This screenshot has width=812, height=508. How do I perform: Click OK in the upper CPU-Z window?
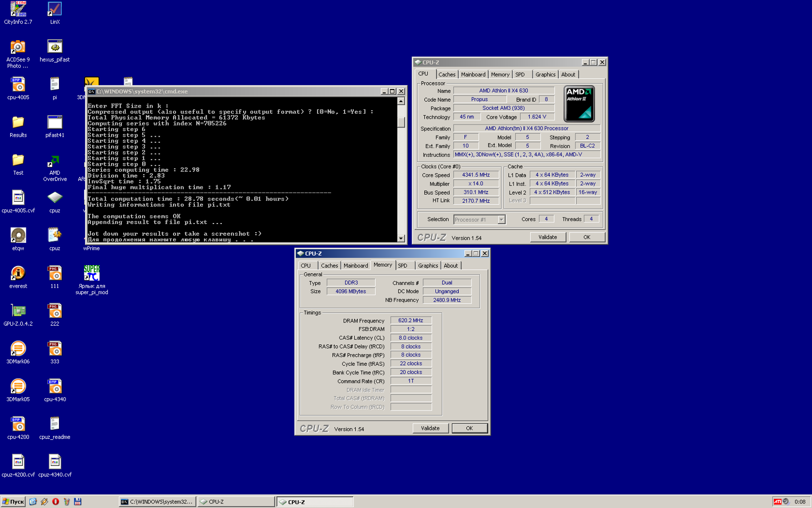[587, 237]
